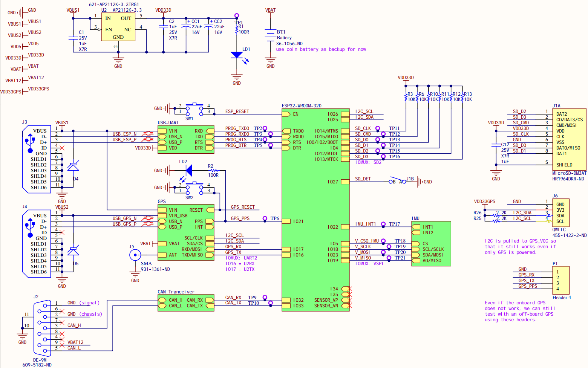Click the USB_ESP_N net label
Screen dimensions: 588x368
[124, 134]
